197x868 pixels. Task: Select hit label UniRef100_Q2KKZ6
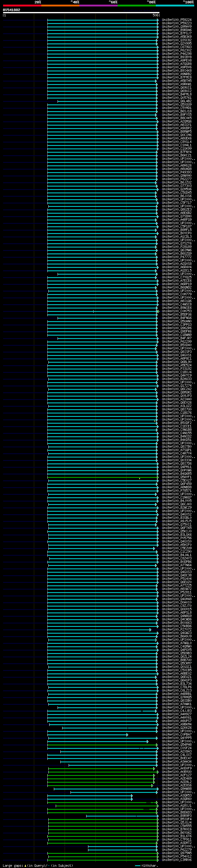[x=177, y=728]
